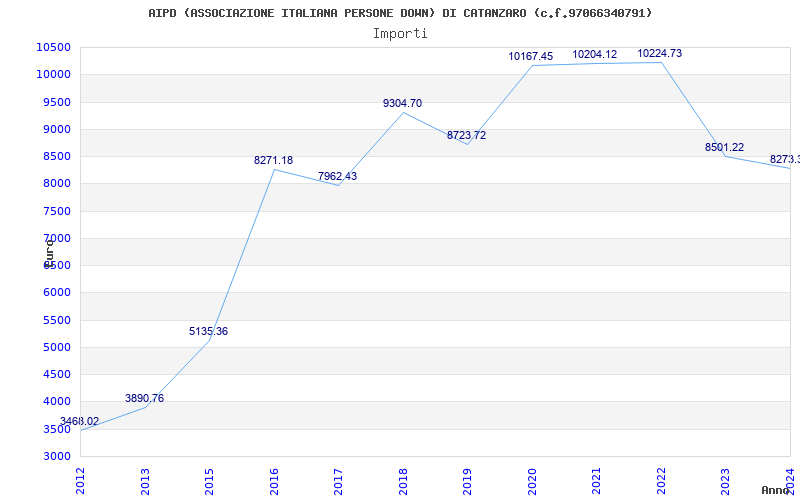
Task: Click the x-axis year label 2015
Action: click(x=209, y=482)
